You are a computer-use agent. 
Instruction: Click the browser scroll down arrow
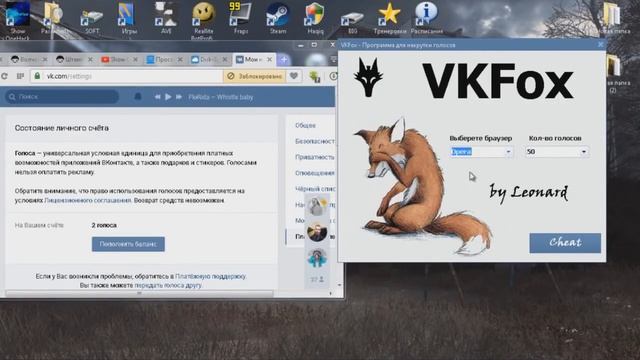click(339, 285)
